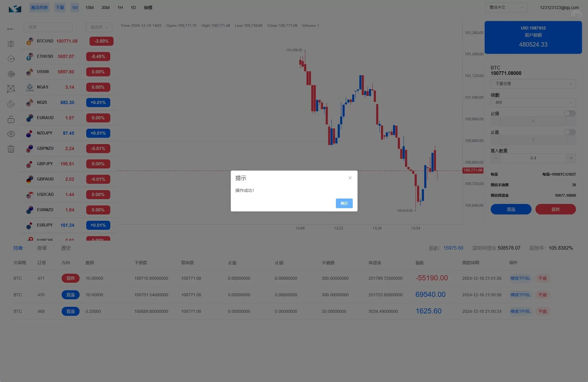Select the 15M timeframe
The height and width of the screenshot is (382, 588).
pos(90,8)
